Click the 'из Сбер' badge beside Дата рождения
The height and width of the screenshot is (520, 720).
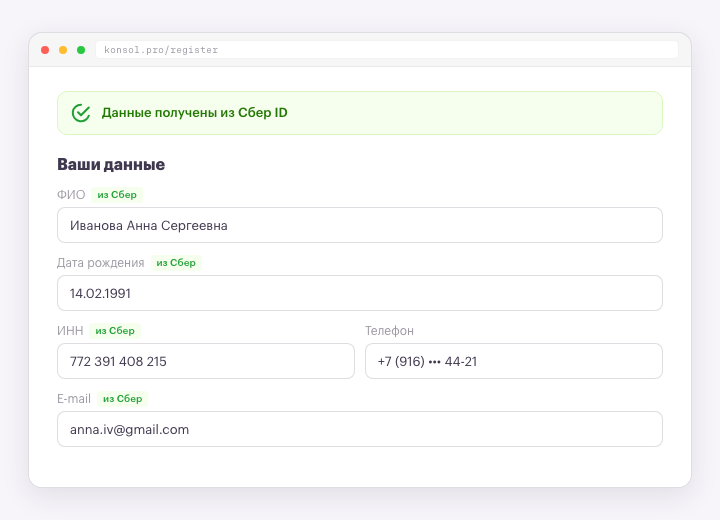pos(176,263)
